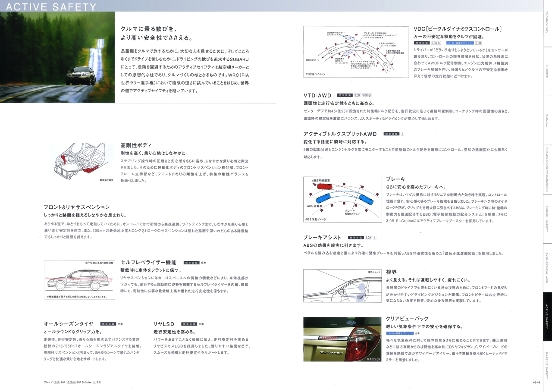Click the 'ABSの効果を確実に引き出す。' subheading
The width and height of the screenshot is (552, 392).
pos(333,245)
